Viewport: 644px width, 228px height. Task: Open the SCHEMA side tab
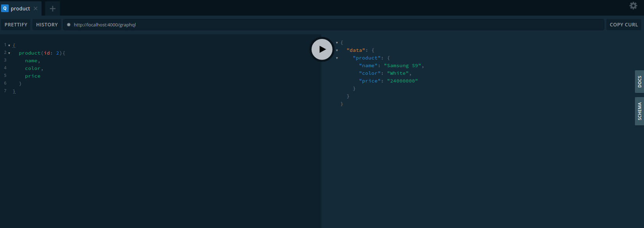[x=639, y=111]
